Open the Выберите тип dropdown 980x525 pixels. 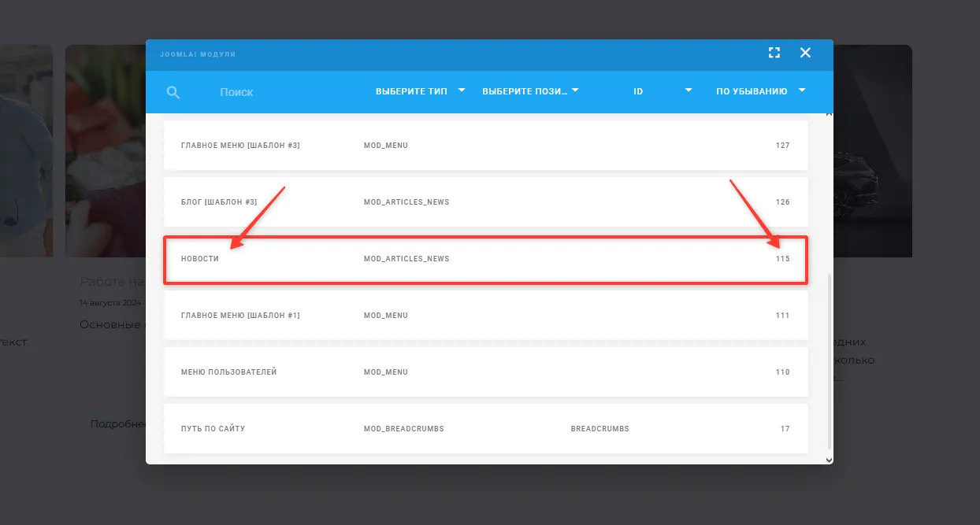(420, 91)
